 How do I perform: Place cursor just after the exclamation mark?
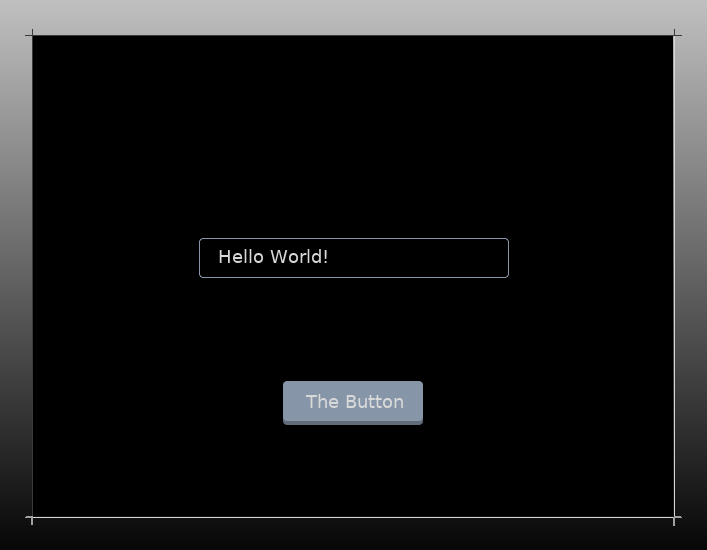coord(330,257)
